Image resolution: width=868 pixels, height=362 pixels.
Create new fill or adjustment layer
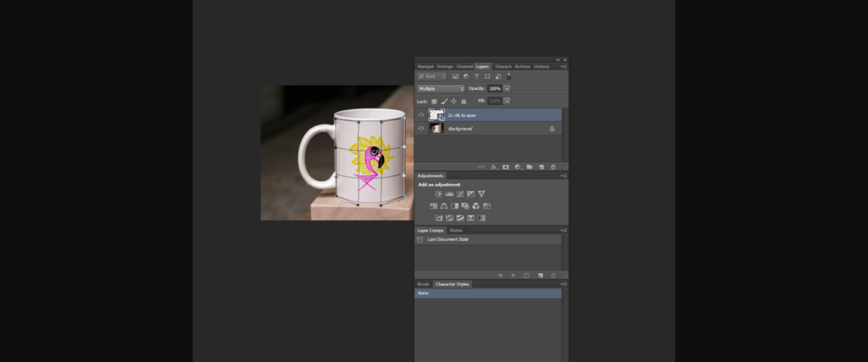[x=518, y=167]
